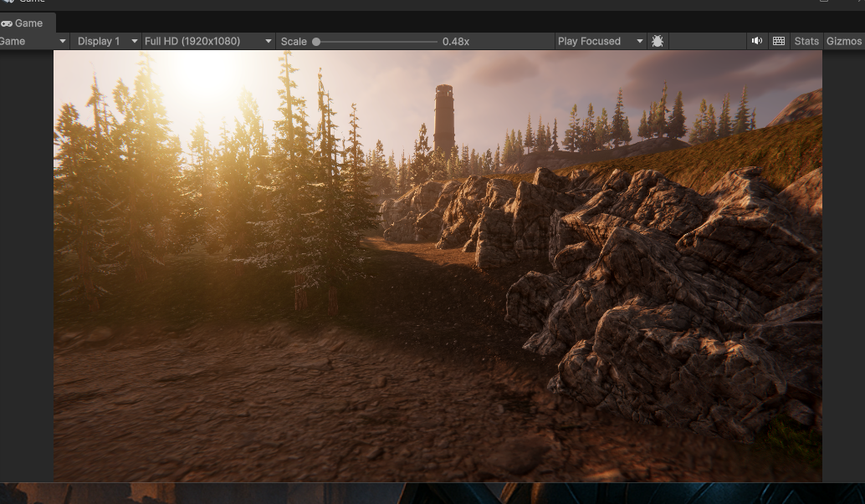The height and width of the screenshot is (504, 865).
Task: Toggle Gizmos in the Game view
Action: (843, 41)
